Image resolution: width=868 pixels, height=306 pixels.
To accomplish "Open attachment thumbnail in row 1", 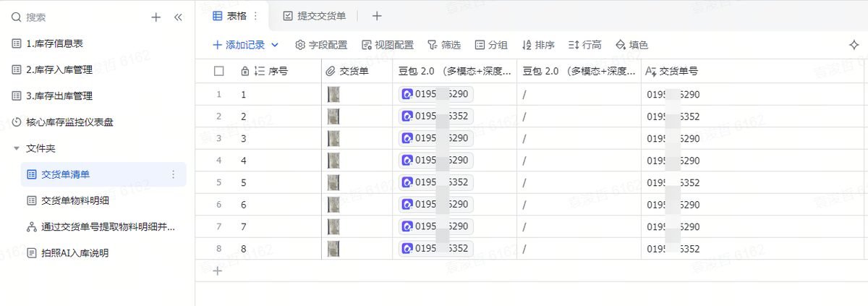I will click(333, 94).
